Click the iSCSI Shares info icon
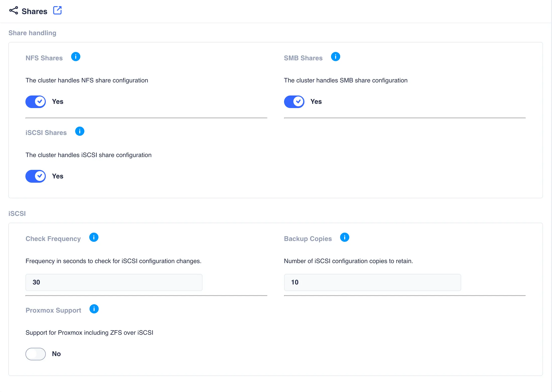The height and width of the screenshot is (392, 552). (80, 131)
